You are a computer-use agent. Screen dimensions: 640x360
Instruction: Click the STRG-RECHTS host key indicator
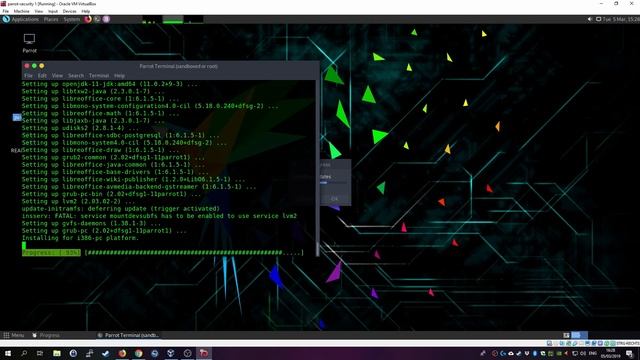[x=629, y=343]
